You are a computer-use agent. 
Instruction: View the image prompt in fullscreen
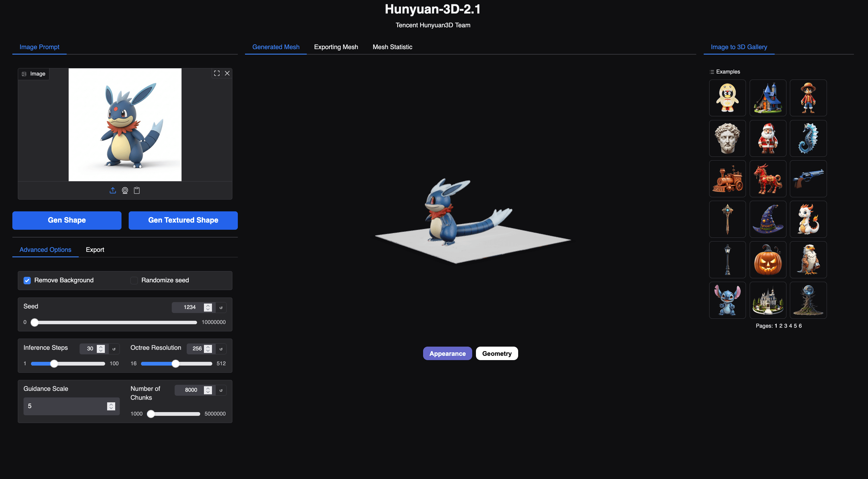point(217,74)
